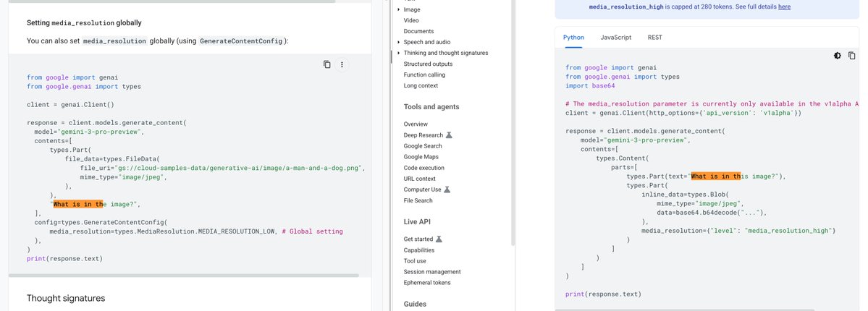Select the Python code tab
The height and width of the screenshot is (311, 868).
pyautogui.click(x=573, y=38)
